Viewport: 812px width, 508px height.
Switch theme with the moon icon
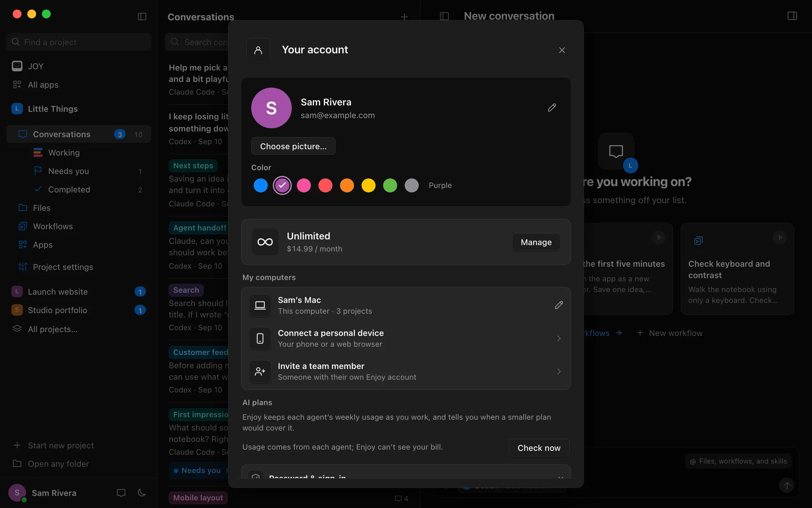pos(141,493)
